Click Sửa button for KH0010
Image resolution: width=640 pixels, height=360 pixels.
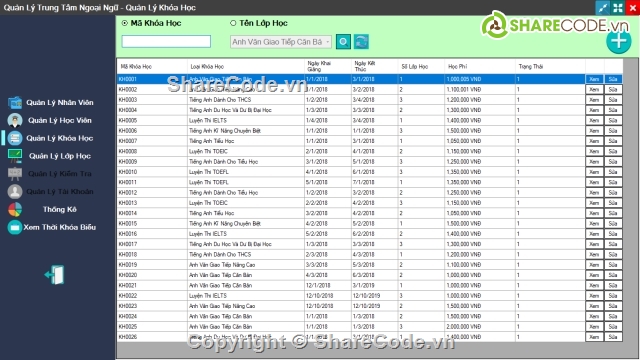tap(613, 172)
